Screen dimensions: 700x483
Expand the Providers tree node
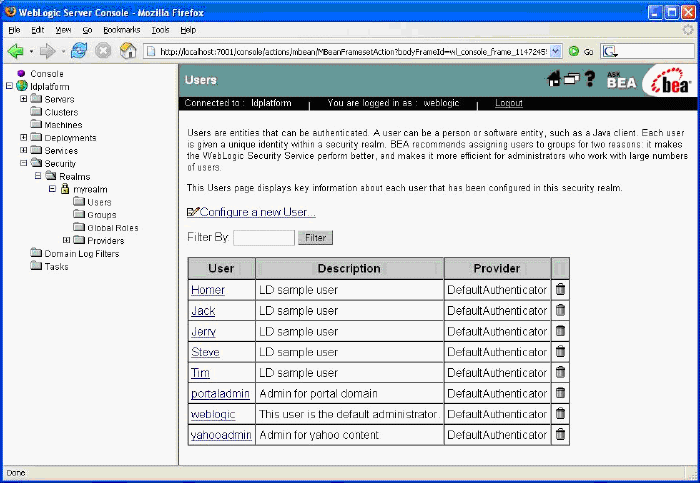[x=67, y=240]
